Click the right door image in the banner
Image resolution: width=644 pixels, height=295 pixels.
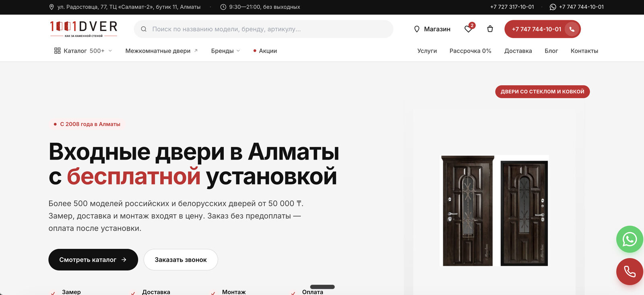click(x=524, y=213)
